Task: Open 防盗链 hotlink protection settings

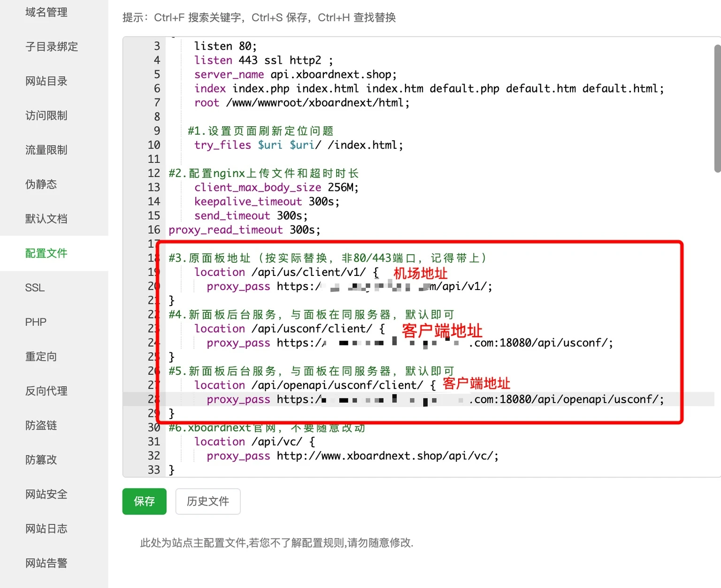Action: (x=41, y=425)
